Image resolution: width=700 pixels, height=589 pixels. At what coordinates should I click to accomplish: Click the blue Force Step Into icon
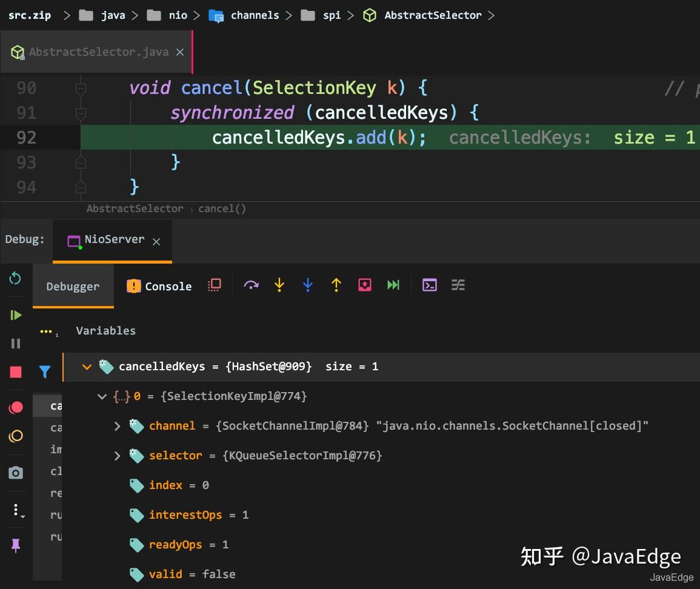tap(307, 284)
